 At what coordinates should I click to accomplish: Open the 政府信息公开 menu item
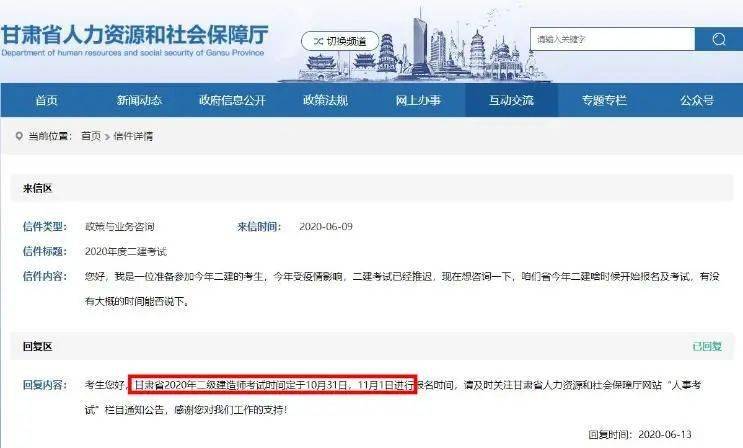tap(232, 100)
